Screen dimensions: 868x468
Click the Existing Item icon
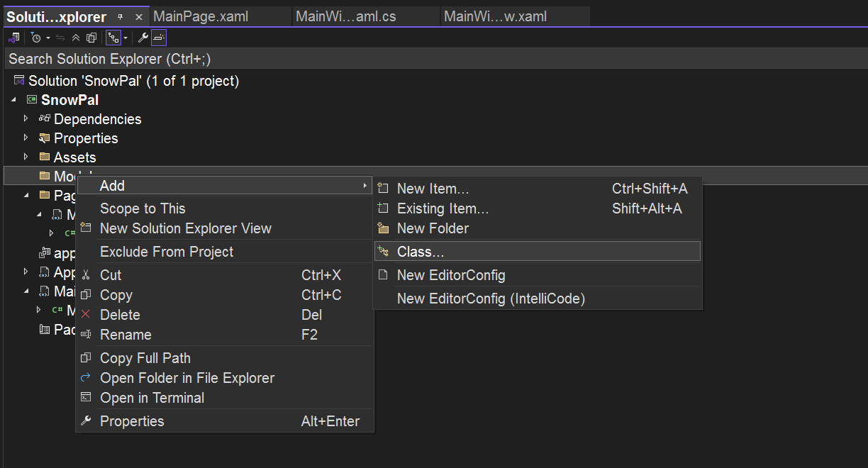coord(383,208)
